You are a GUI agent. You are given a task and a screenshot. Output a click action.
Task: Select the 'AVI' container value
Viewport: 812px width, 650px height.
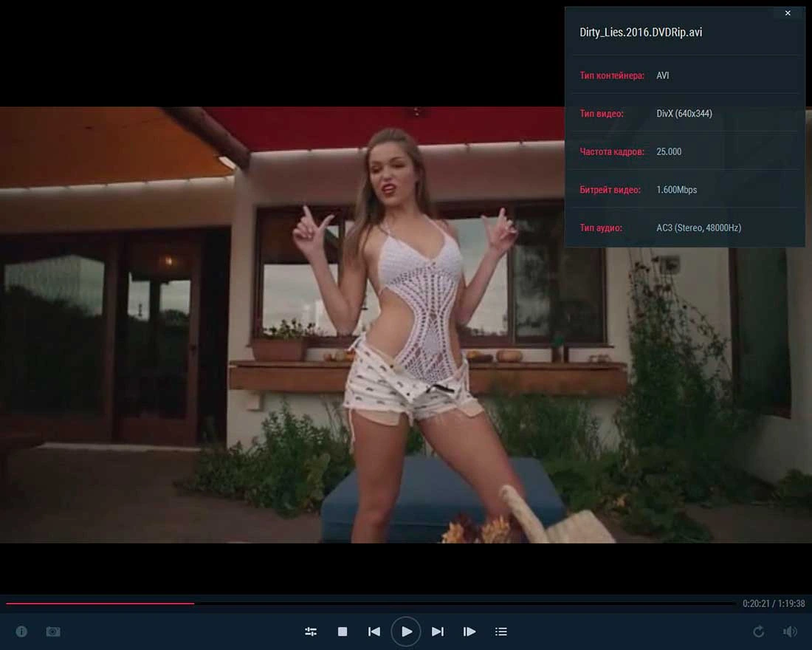point(662,75)
